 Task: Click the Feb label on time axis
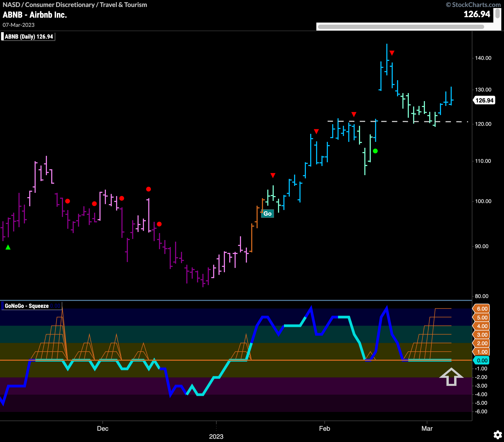[324, 428]
